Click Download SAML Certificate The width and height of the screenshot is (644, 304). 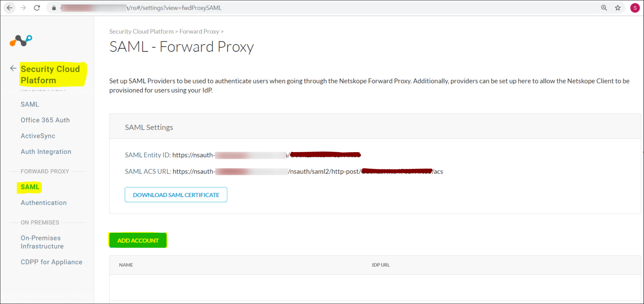[176, 195]
